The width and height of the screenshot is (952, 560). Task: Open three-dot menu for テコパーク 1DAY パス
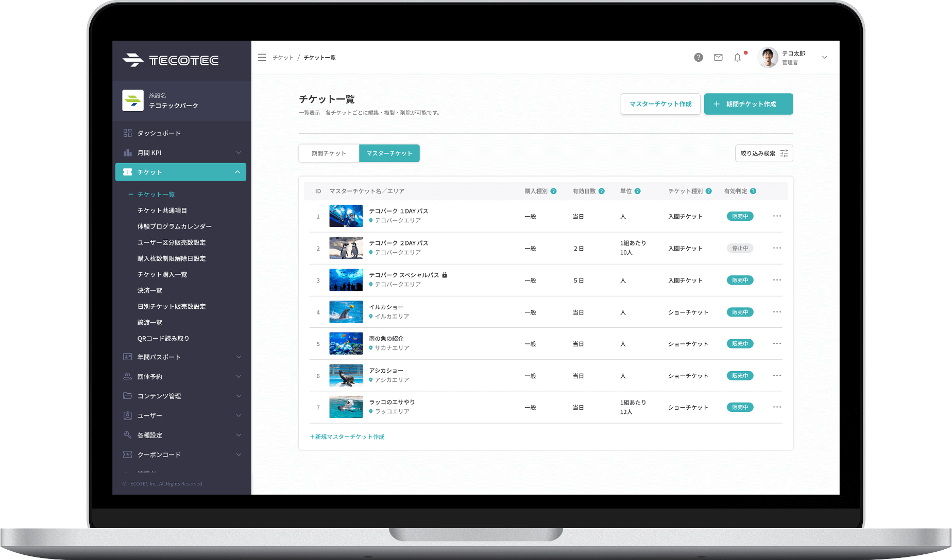point(777,216)
